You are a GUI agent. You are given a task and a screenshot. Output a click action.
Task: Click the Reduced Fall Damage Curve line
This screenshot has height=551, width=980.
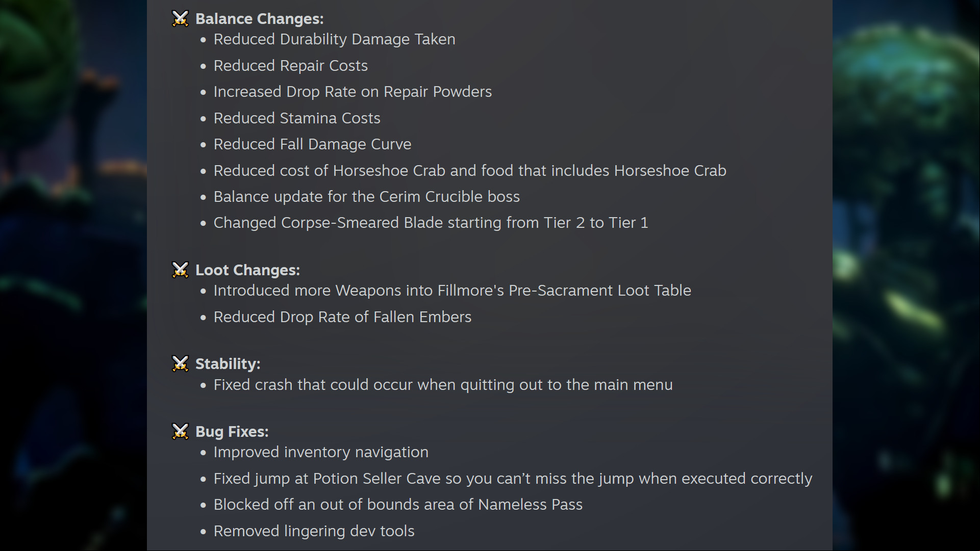(x=312, y=144)
